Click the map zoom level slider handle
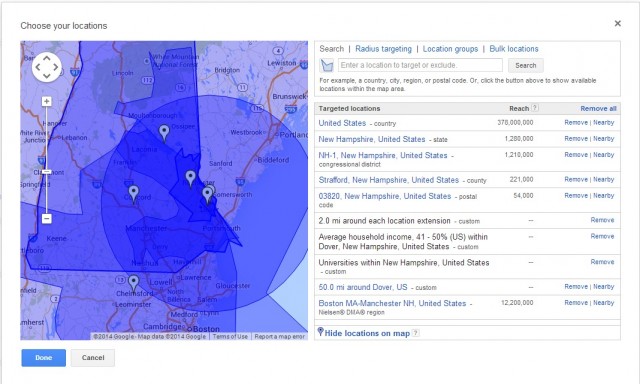This screenshot has width=640, height=384. [47, 172]
